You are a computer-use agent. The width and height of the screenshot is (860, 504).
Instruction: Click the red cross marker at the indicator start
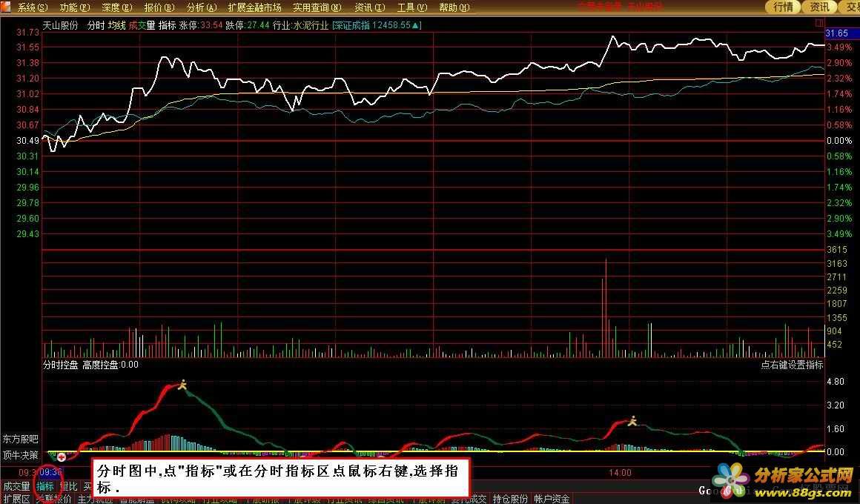point(62,457)
